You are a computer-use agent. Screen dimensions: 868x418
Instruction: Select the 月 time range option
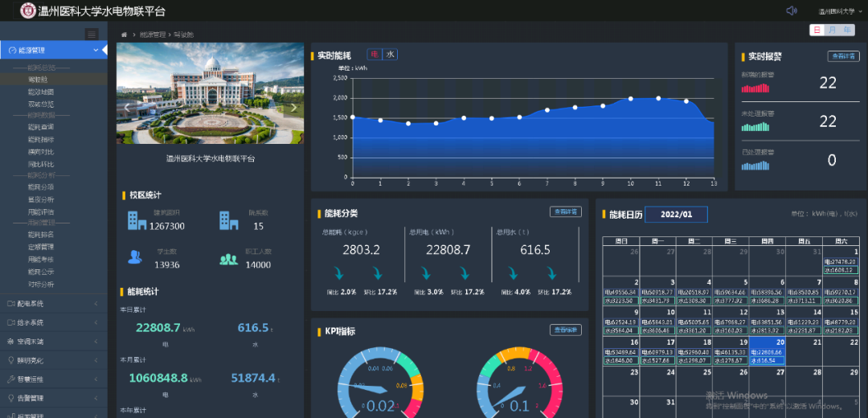click(x=832, y=30)
